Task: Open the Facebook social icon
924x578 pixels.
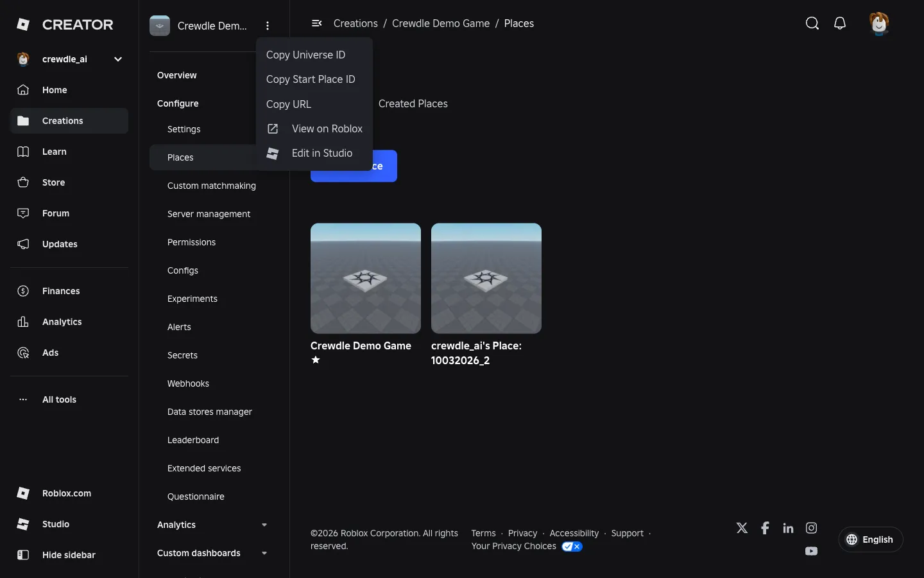Action: pos(765,528)
